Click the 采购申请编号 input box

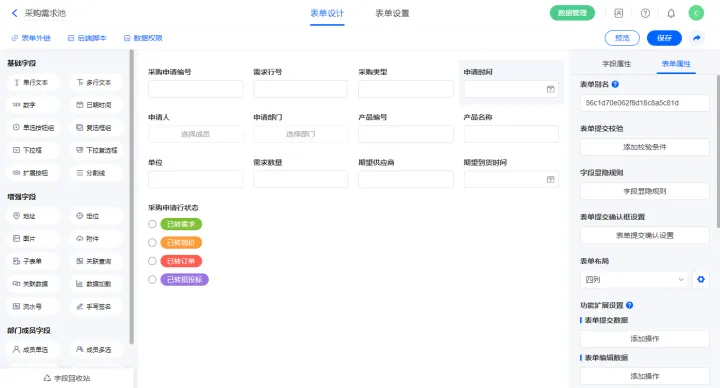click(x=196, y=89)
